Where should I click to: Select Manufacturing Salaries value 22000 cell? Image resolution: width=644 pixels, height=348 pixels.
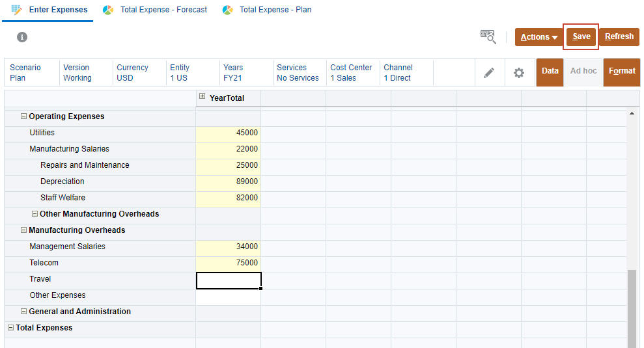(x=229, y=151)
